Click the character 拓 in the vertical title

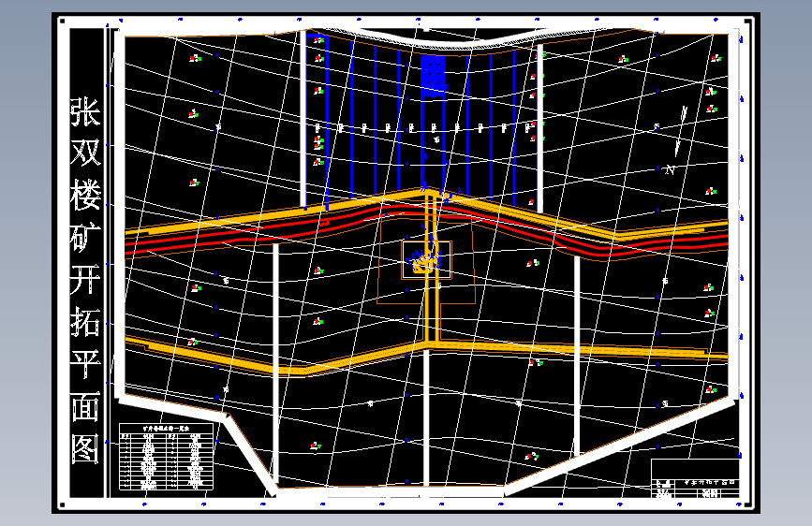coord(85,322)
